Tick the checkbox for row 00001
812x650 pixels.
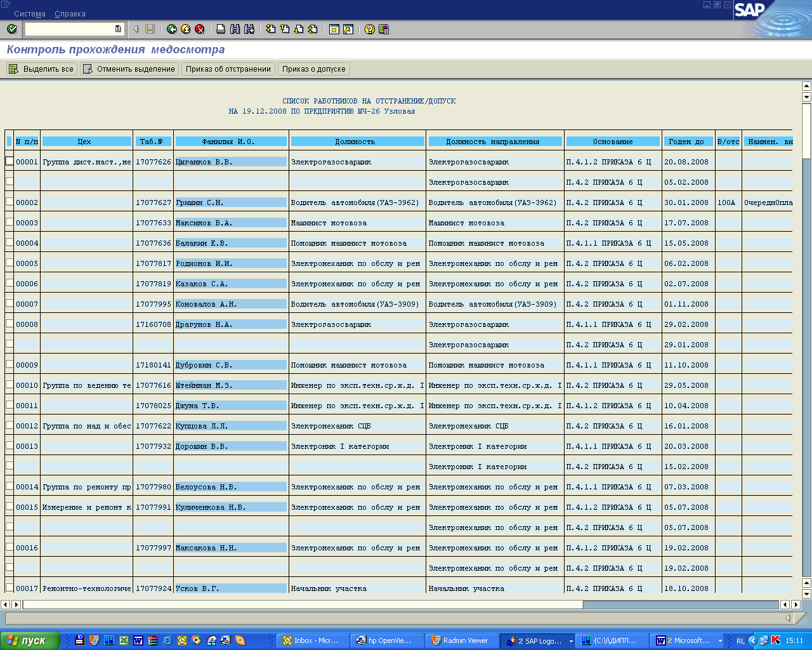tap(10, 161)
